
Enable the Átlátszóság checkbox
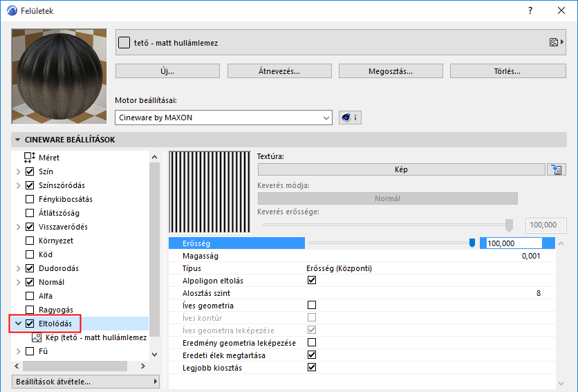coord(30,213)
